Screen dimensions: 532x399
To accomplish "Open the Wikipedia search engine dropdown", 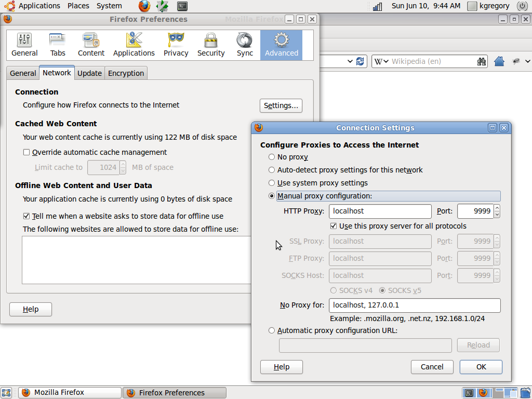I will (x=385, y=61).
